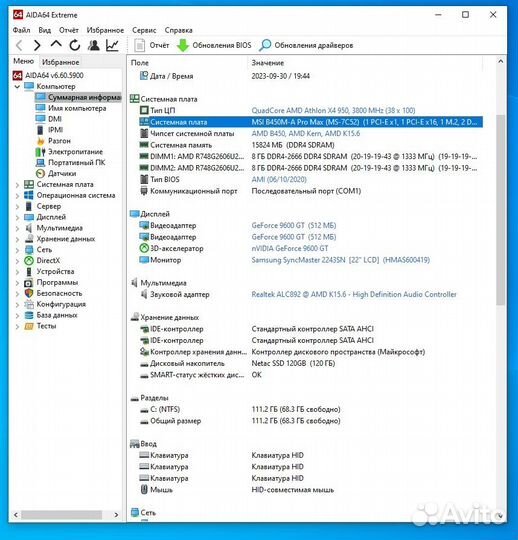This screenshot has height=540, width=518.
Task: Click Обновления драйверов toolbar button
Action: click(306, 45)
